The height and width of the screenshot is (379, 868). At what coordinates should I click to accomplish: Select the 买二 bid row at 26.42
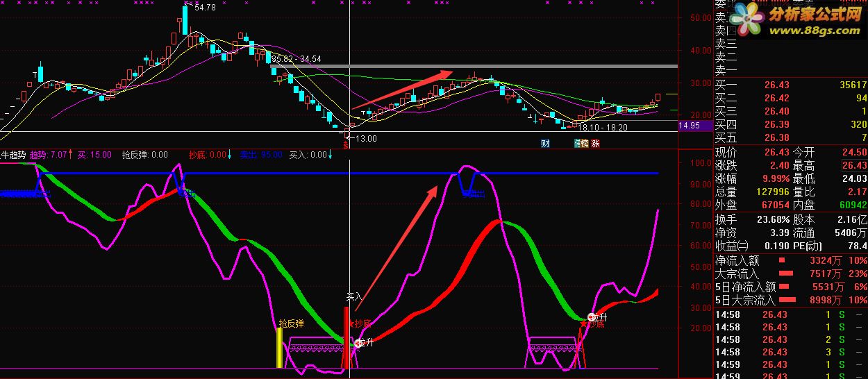(x=791, y=98)
